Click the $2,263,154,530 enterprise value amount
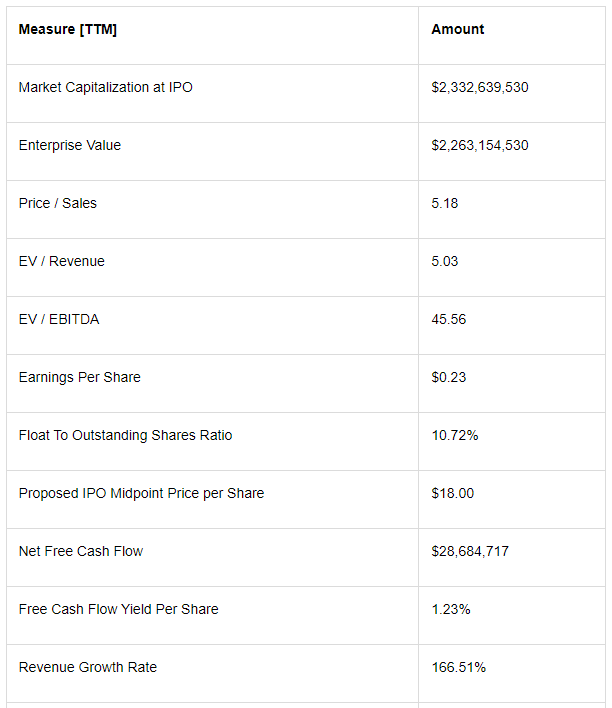This screenshot has width=612, height=708. [x=480, y=145]
